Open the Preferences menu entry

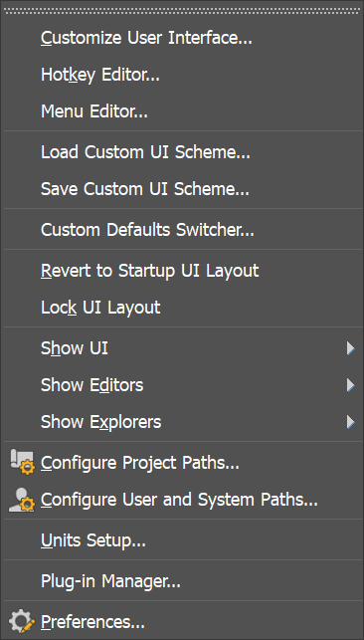182,622
